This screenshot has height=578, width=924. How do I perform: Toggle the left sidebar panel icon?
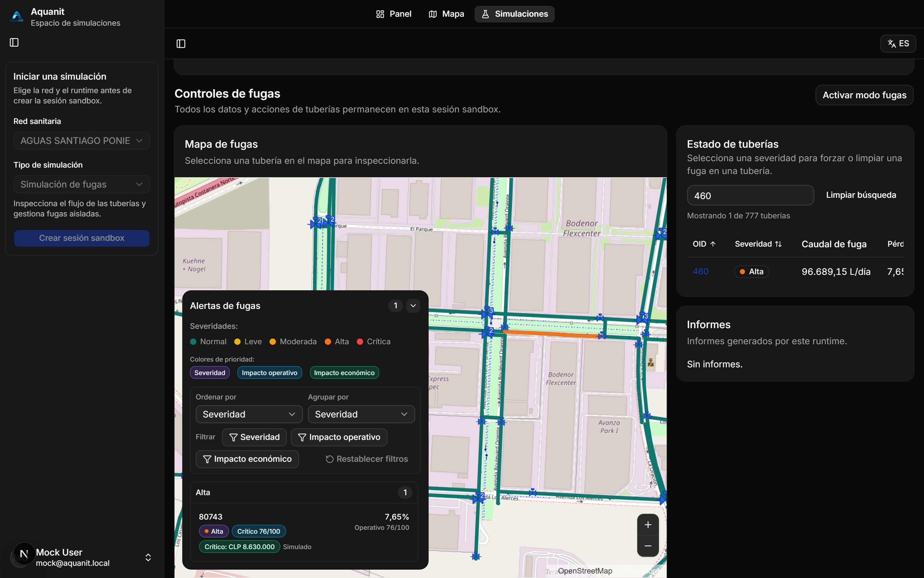[14, 42]
